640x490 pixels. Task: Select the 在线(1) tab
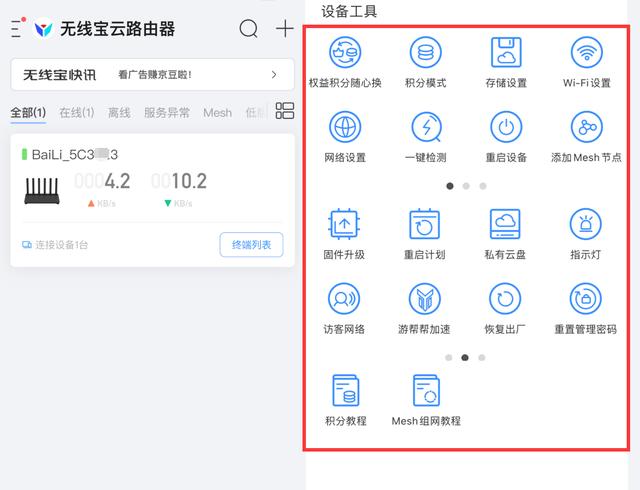[x=77, y=112]
